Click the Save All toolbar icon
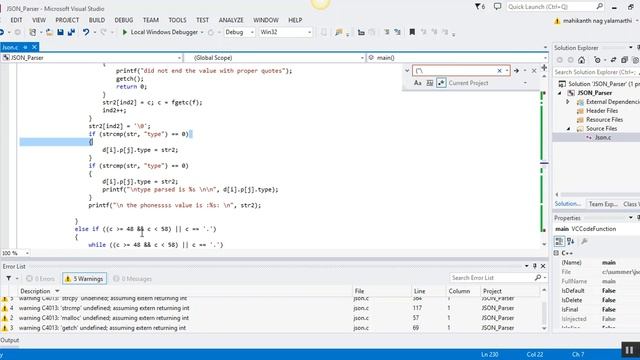This screenshot has width=640, height=360. coord(71,32)
